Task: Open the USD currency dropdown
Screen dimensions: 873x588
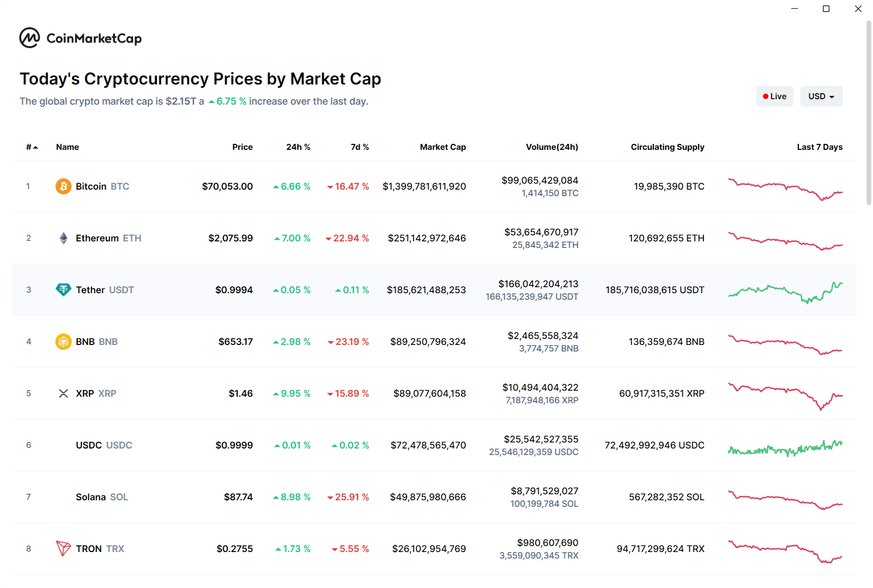Action: 821,96
